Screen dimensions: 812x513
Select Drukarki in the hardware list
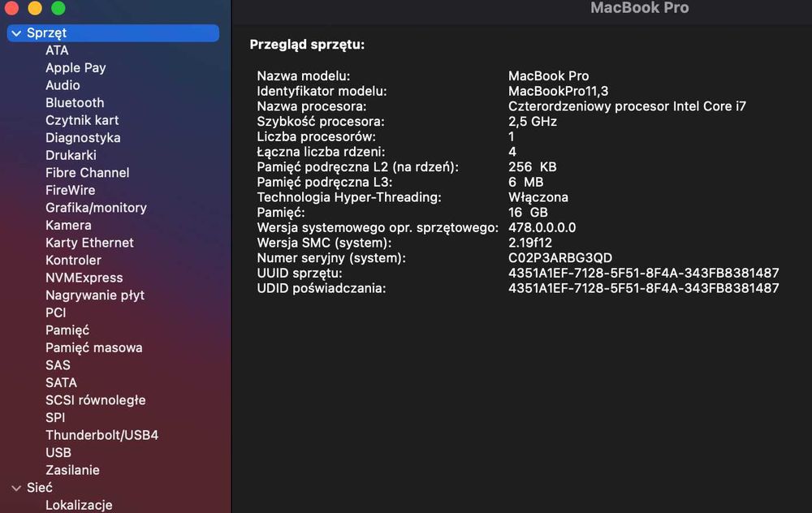click(71, 155)
